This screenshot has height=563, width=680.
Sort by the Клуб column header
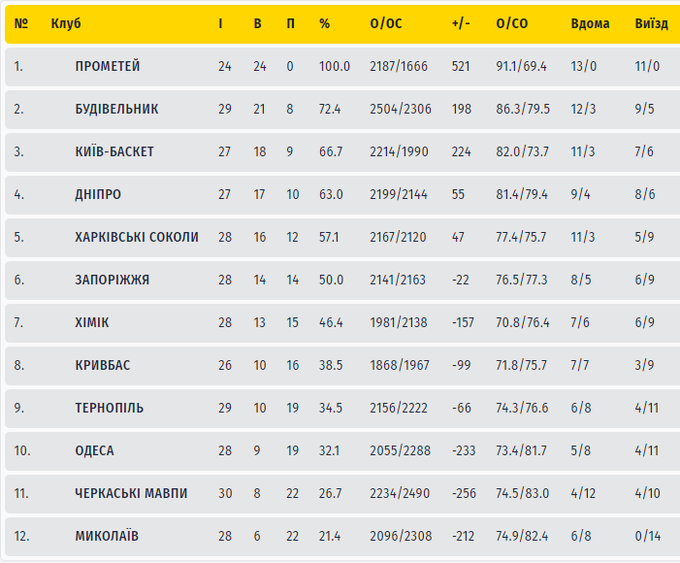click(66, 24)
